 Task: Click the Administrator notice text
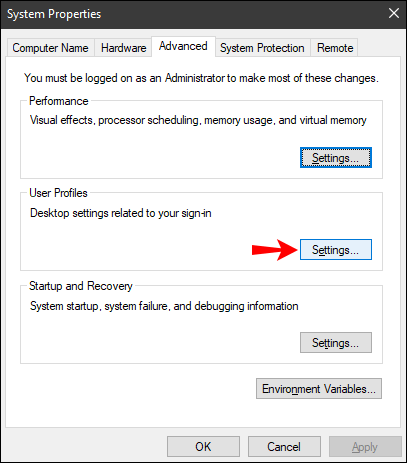201,78
